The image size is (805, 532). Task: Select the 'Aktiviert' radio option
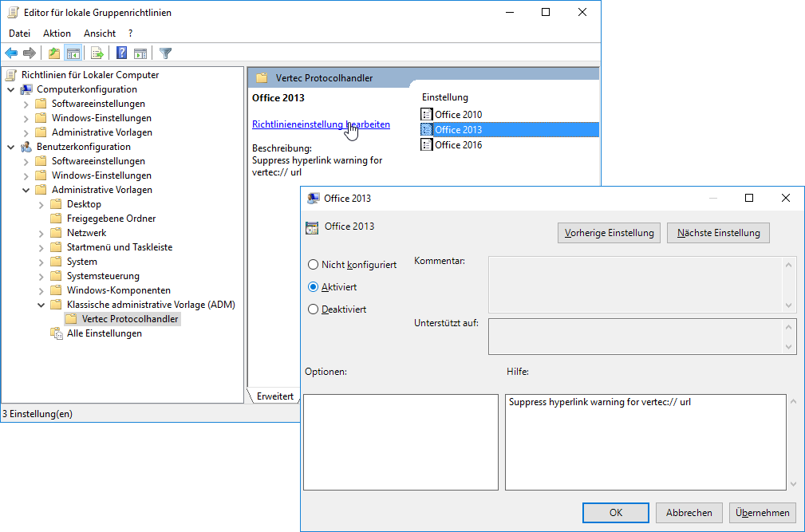tap(314, 287)
